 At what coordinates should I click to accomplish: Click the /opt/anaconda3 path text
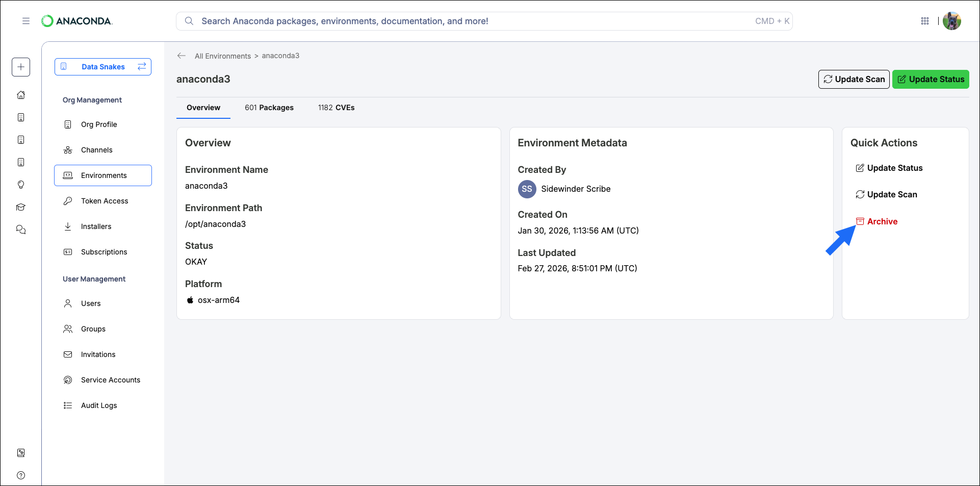[x=215, y=224]
